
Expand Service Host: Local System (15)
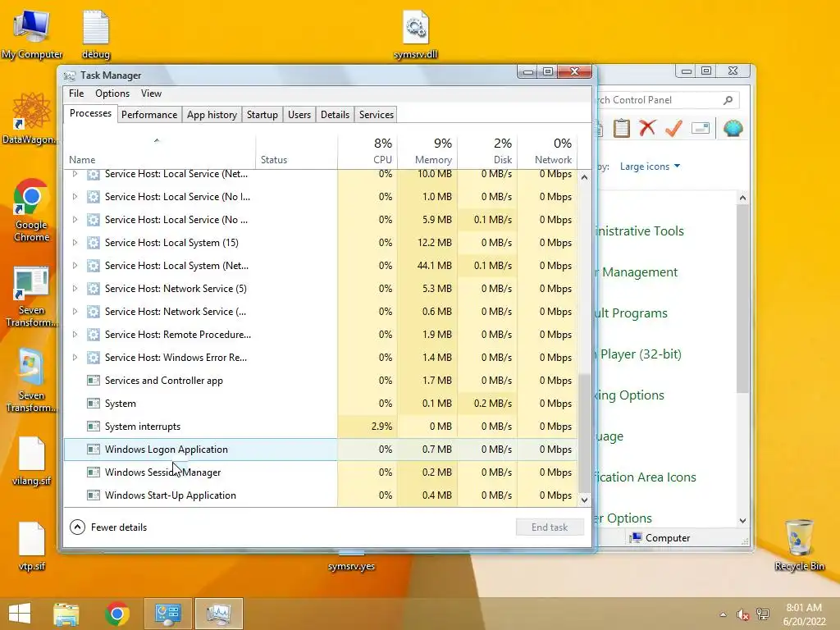point(75,243)
